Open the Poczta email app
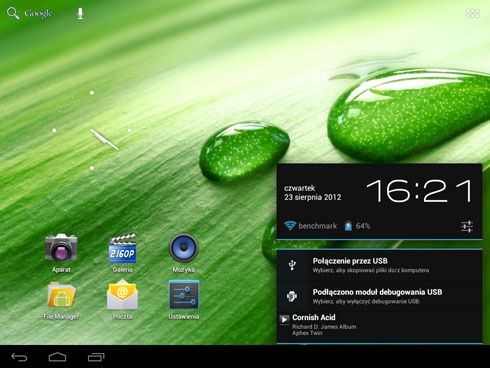 pyautogui.click(x=122, y=300)
